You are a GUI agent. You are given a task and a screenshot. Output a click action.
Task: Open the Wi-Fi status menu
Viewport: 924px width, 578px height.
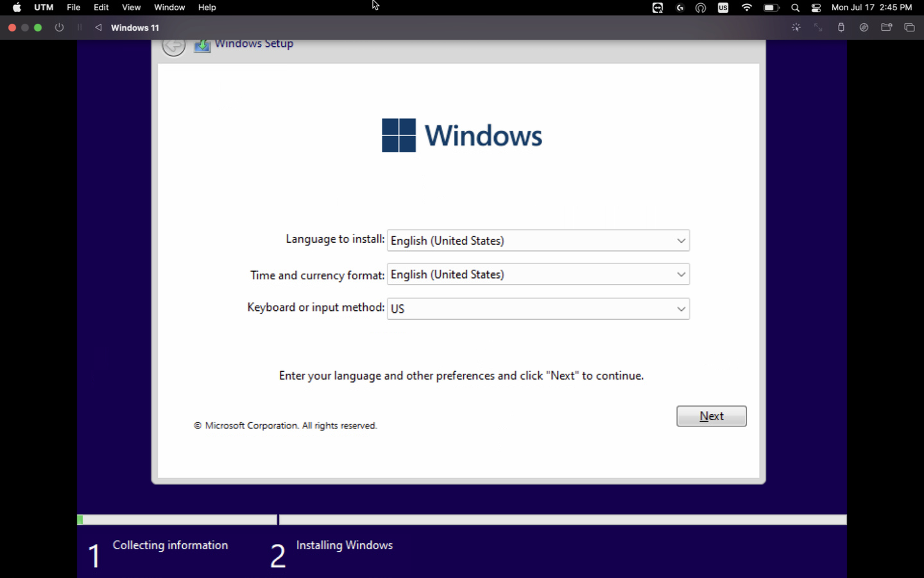747,8
